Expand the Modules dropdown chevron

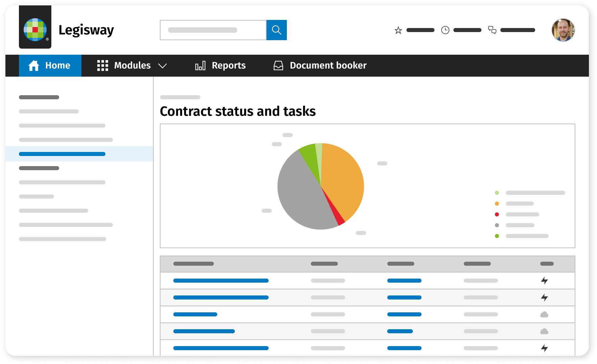click(163, 66)
